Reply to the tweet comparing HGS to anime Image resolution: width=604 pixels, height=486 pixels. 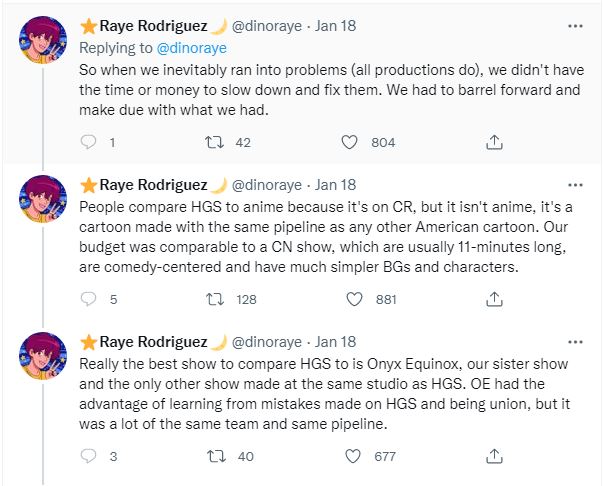click(x=89, y=299)
